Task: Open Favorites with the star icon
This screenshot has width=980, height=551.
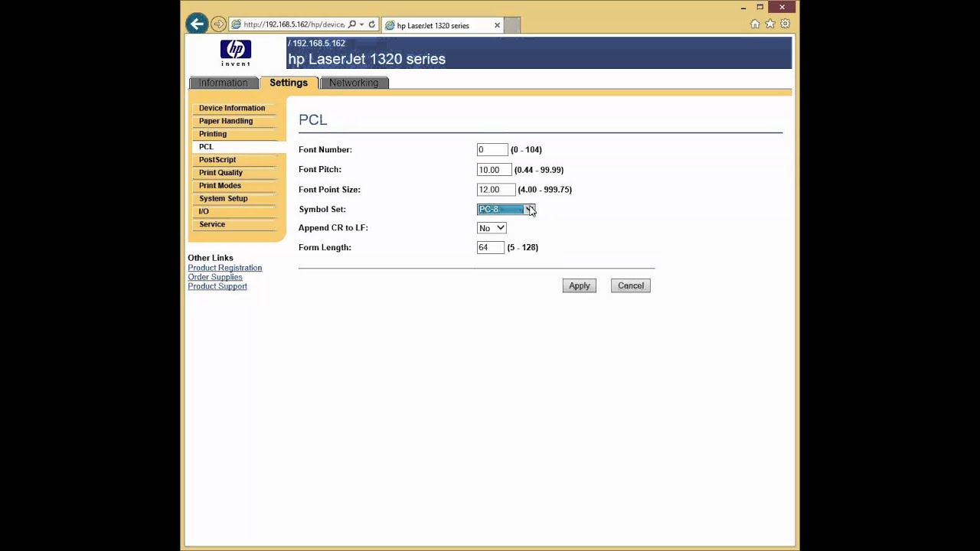Action: coord(770,24)
